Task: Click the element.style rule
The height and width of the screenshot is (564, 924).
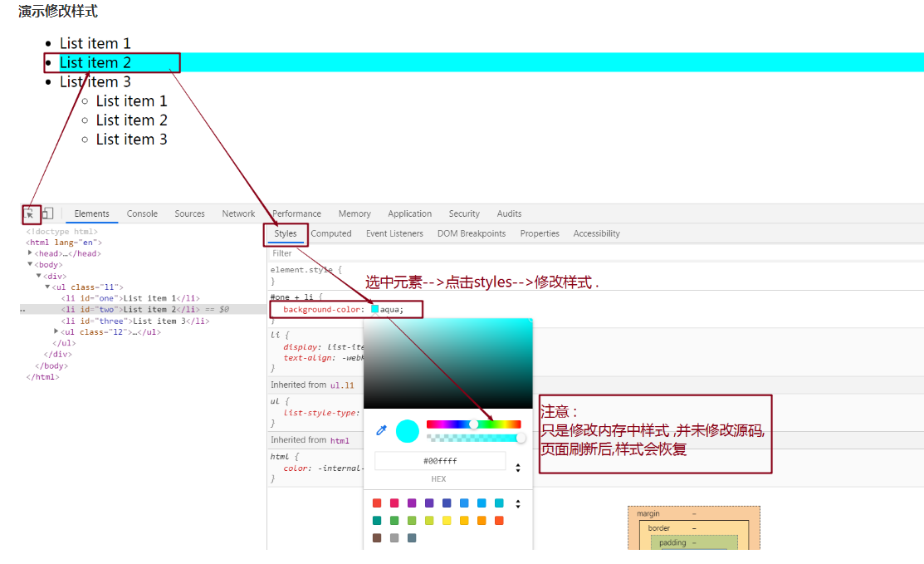Action: pos(306,270)
